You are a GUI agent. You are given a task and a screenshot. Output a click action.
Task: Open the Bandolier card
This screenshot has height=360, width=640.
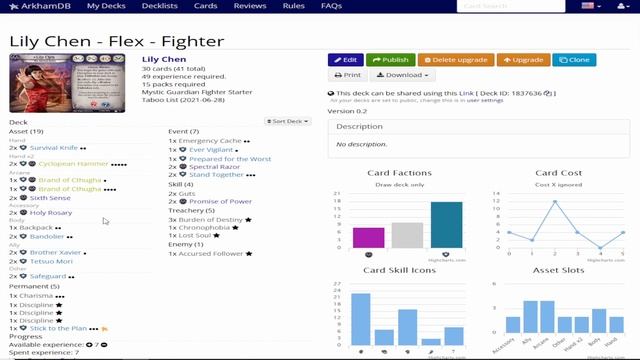47,236
